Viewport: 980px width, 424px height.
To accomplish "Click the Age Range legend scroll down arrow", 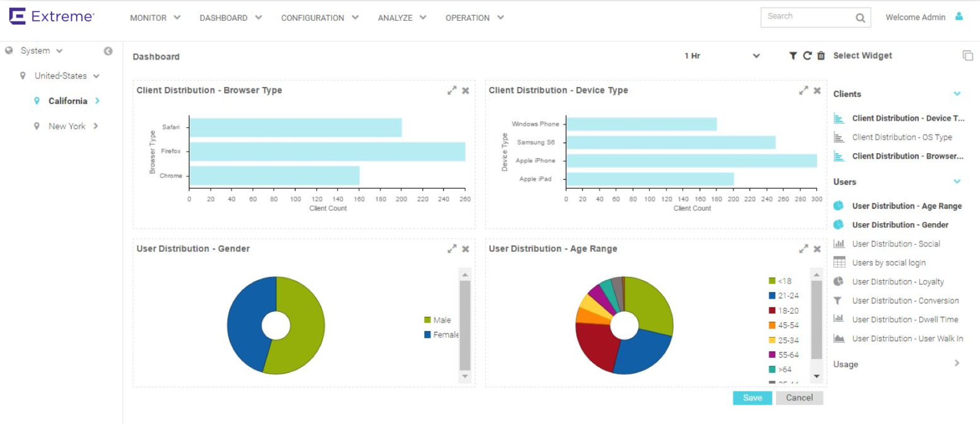I will pos(816,376).
